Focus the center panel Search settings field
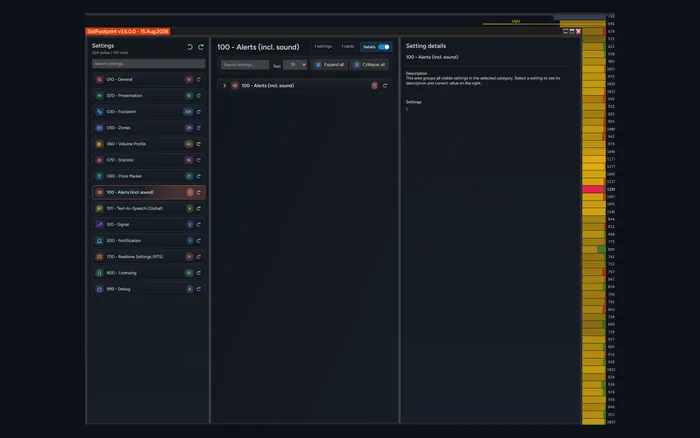 (245, 65)
